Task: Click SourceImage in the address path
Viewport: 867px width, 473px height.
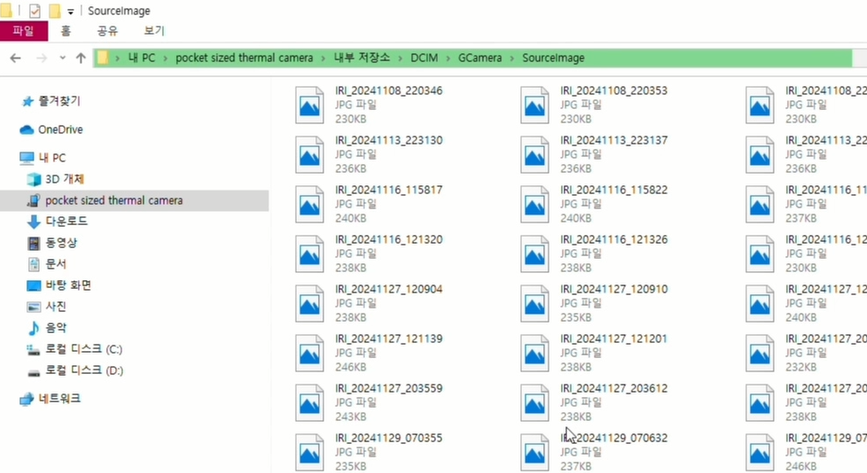Action: 553,58
